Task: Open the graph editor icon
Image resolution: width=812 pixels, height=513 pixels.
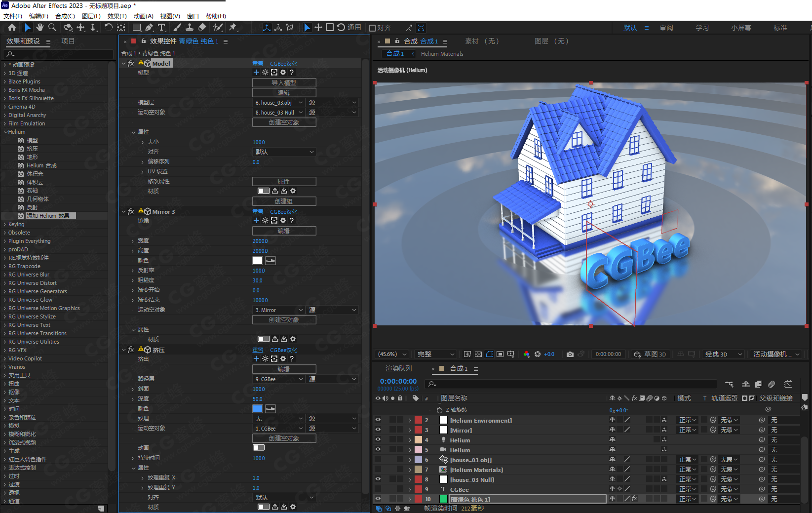Action: 788,384
